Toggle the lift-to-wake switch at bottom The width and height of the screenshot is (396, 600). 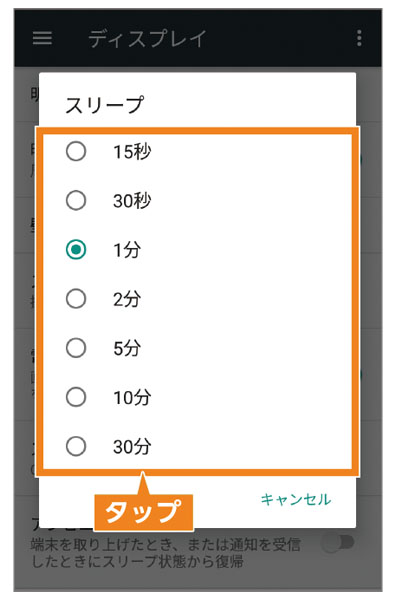339,542
